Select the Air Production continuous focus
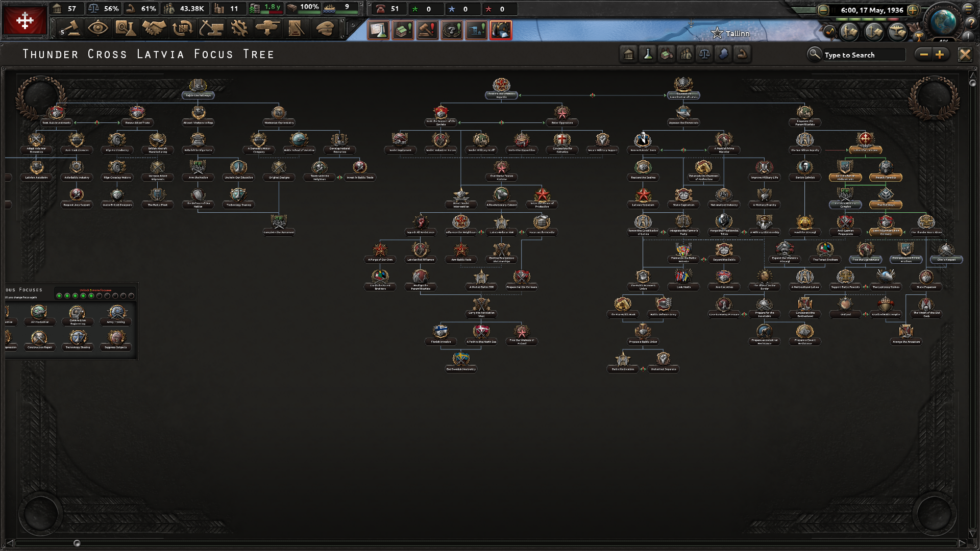This screenshot has height=551, width=980. [x=39, y=315]
